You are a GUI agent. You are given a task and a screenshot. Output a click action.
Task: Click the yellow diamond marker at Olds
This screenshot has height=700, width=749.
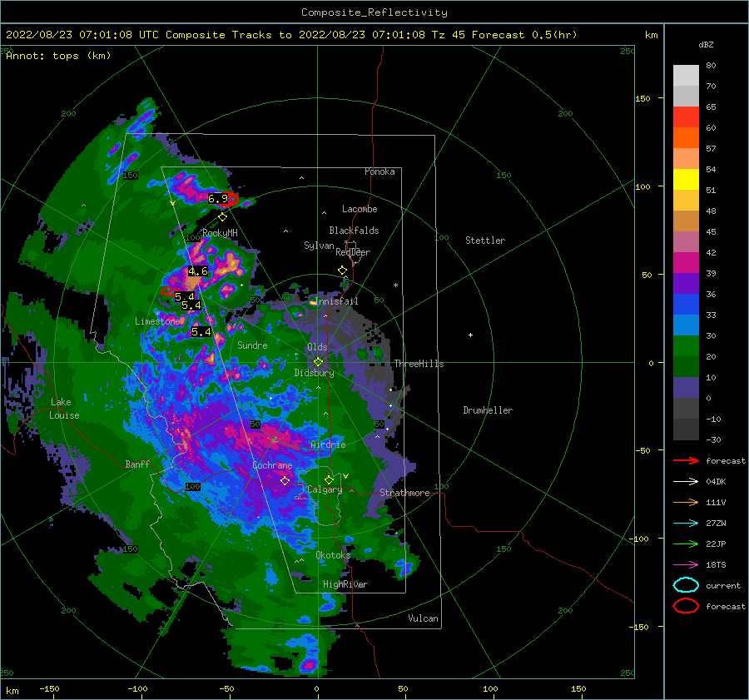pos(318,362)
